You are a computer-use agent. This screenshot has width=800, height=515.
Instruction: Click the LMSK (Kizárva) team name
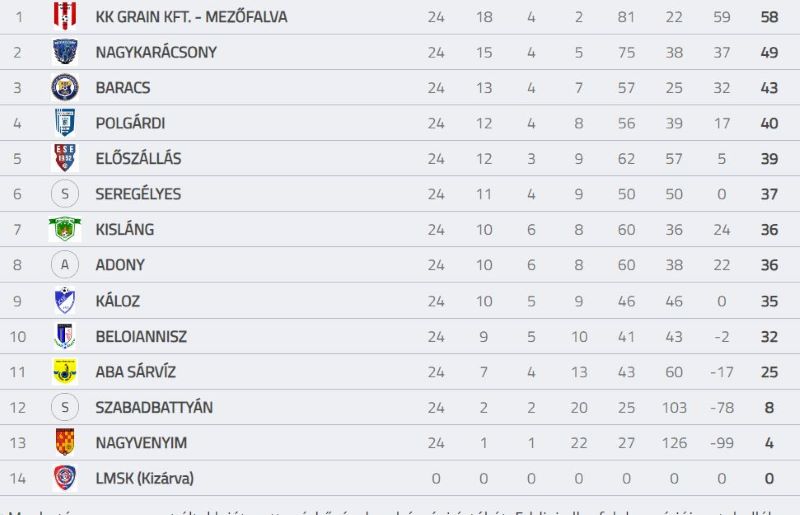(145, 478)
